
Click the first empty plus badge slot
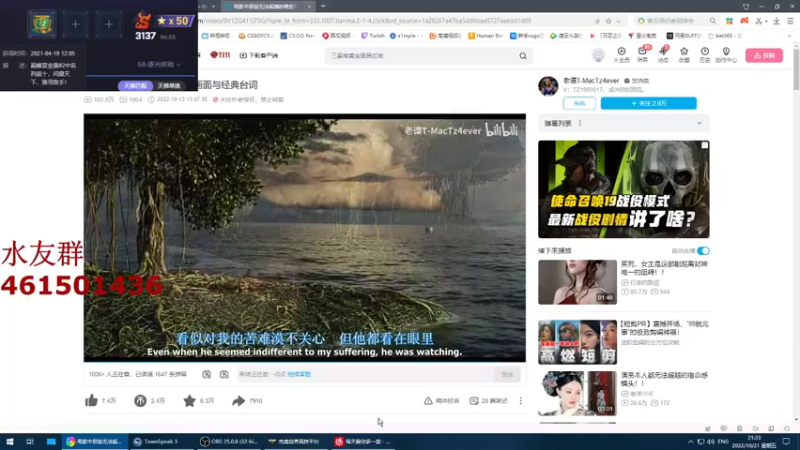click(75, 24)
